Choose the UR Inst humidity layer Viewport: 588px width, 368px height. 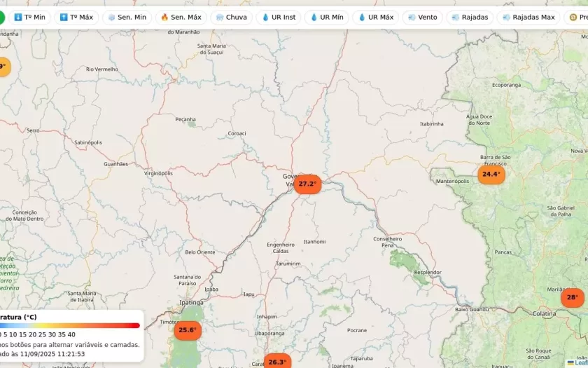(x=279, y=17)
